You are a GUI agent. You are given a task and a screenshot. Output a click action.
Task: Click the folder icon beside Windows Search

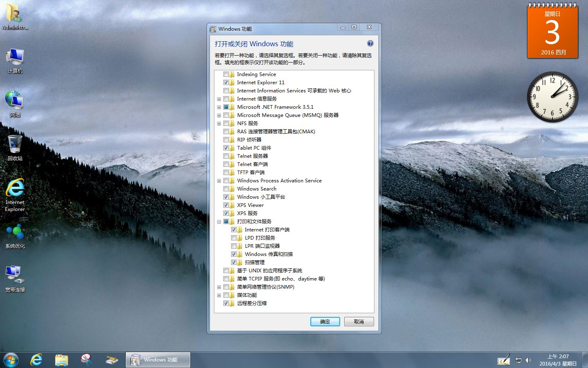tap(232, 188)
